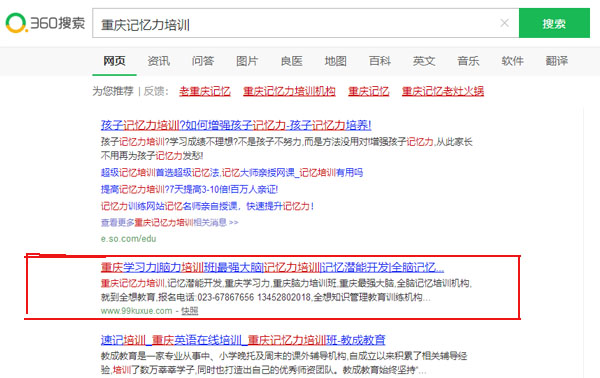600x378 pixels.
Task: Open the 良医 tab
Action: (x=291, y=61)
